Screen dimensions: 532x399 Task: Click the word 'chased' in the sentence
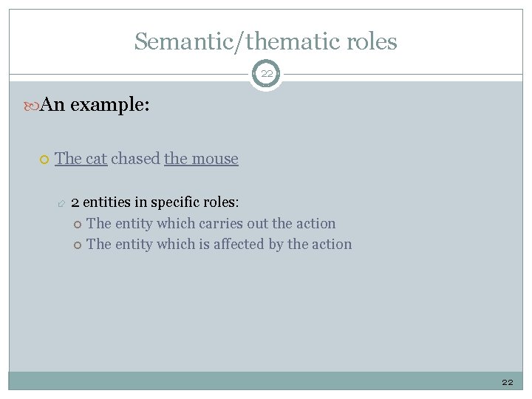coord(136,158)
